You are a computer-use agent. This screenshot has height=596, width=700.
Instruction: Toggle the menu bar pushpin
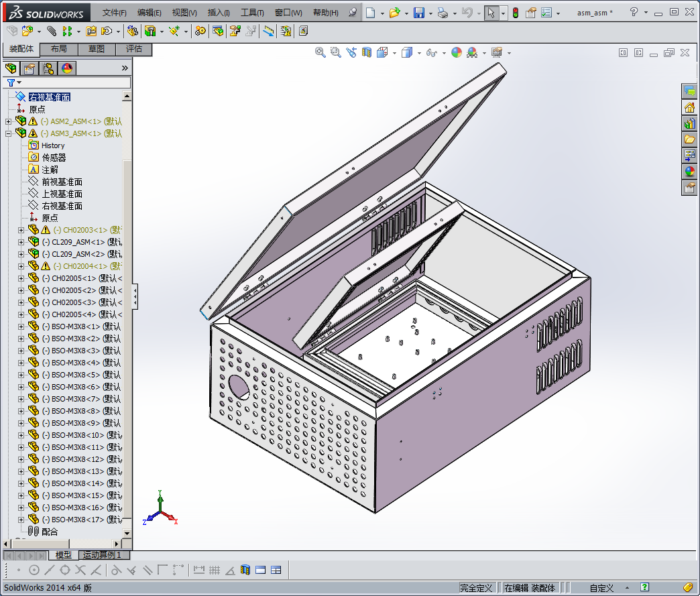pyautogui.click(x=353, y=12)
